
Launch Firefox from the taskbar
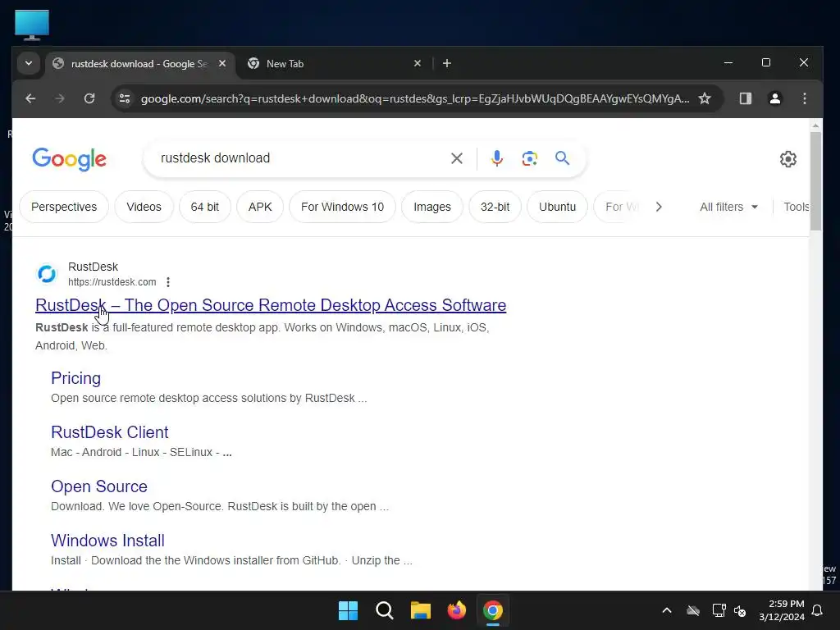coord(456,610)
